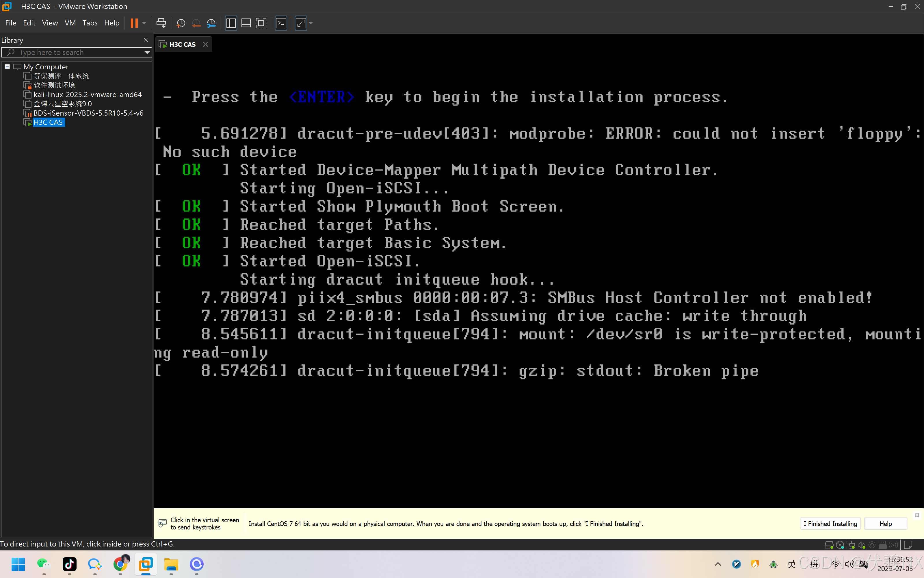Toggle the thumbnail bar view
Image resolution: width=924 pixels, height=578 pixels.
pyautogui.click(x=246, y=23)
